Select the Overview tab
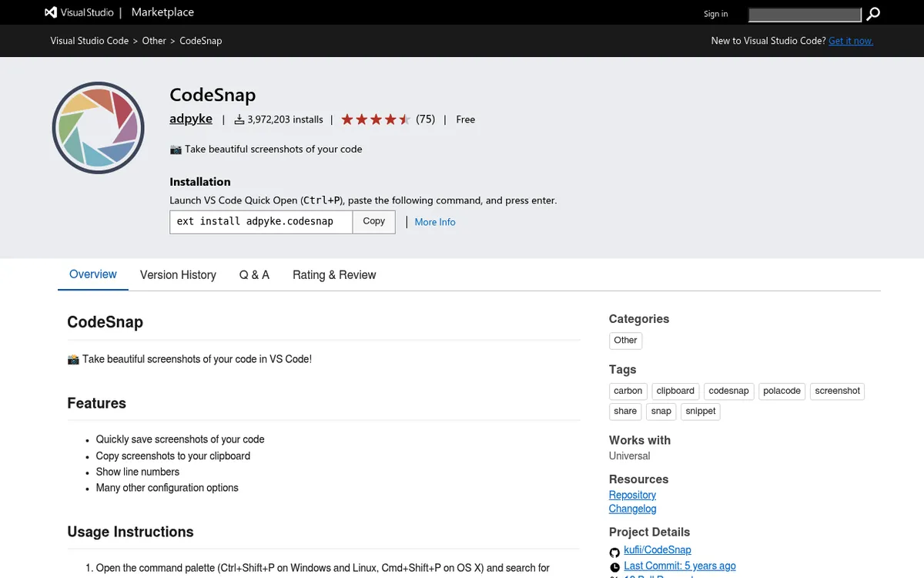This screenshot has height=578, width=924. tap(93, 274)
